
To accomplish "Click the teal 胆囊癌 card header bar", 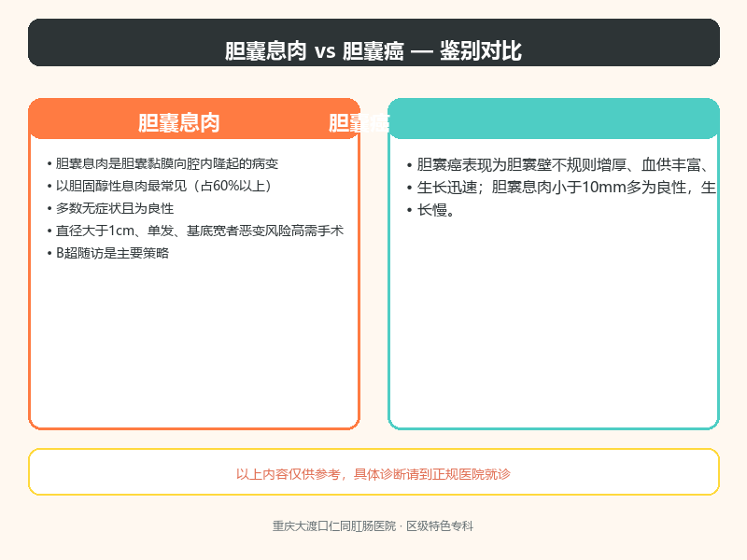I will tap(554, 119).
